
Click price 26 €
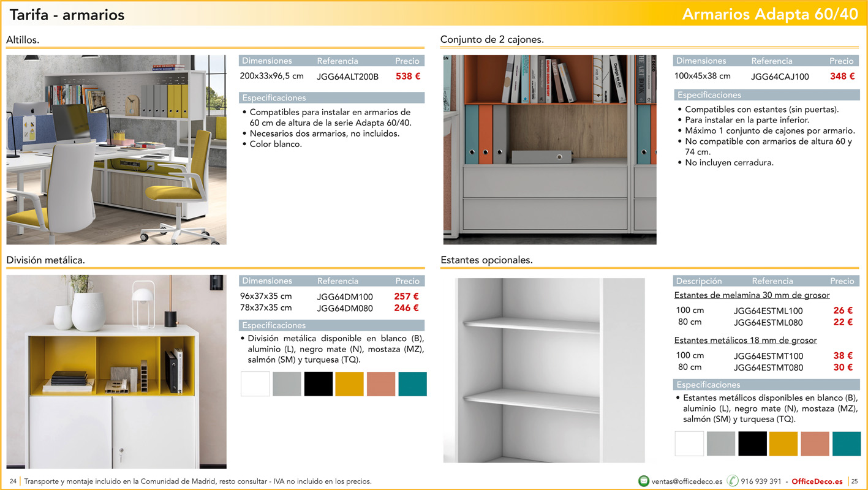click(x=843, y=311)
